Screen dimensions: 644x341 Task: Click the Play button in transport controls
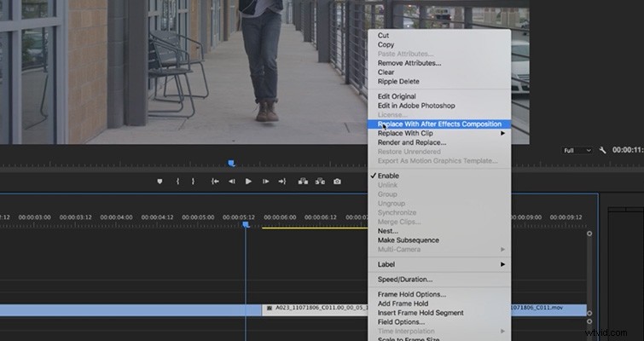(248, 182)
